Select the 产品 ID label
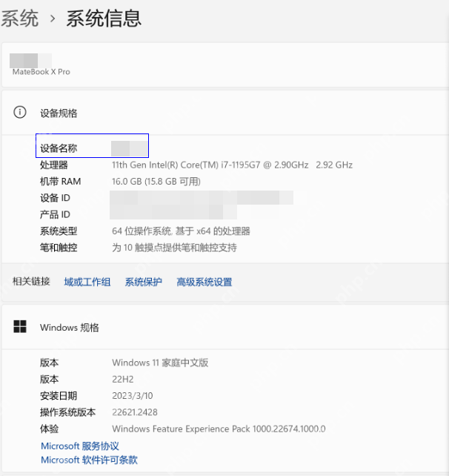This screenshot has height=476, width=449. click(55, 214)
